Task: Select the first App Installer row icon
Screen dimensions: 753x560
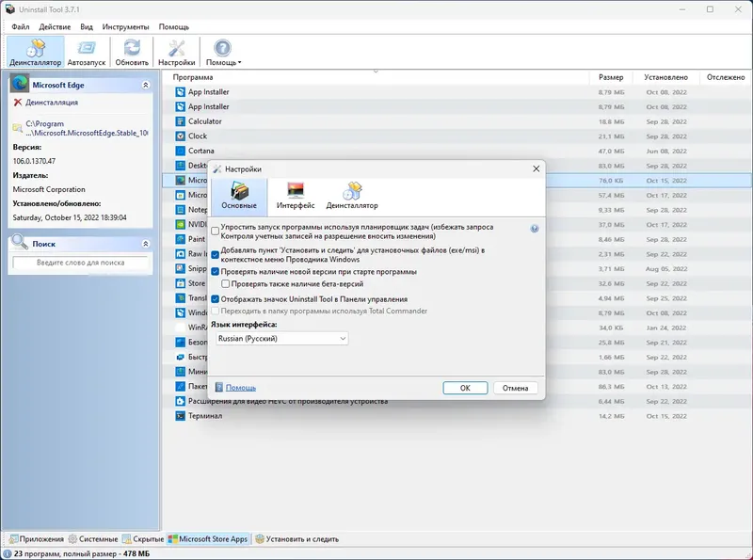Action: 180,91
